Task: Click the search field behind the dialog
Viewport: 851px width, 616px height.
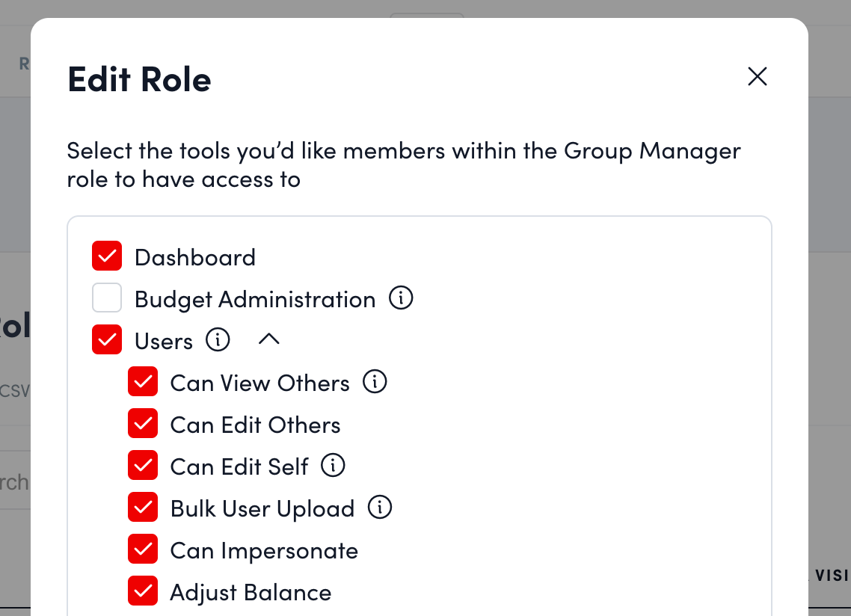Action: coord(14,482)
